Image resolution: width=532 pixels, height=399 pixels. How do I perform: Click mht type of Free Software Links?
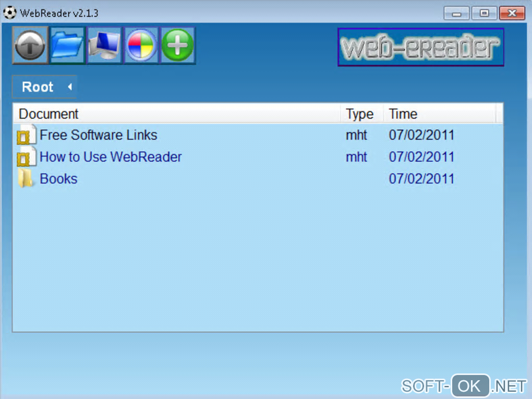click(x=356, y=135)
